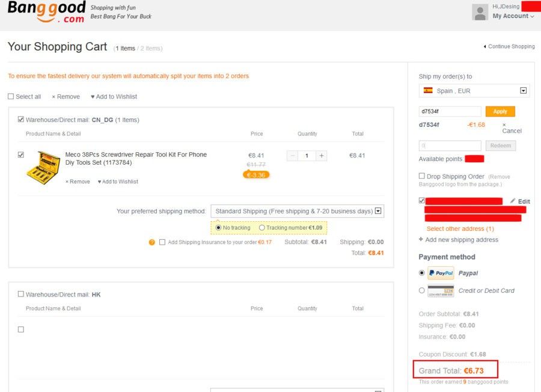Tick the HK warehouse item checkbox

tap(20, 329)
